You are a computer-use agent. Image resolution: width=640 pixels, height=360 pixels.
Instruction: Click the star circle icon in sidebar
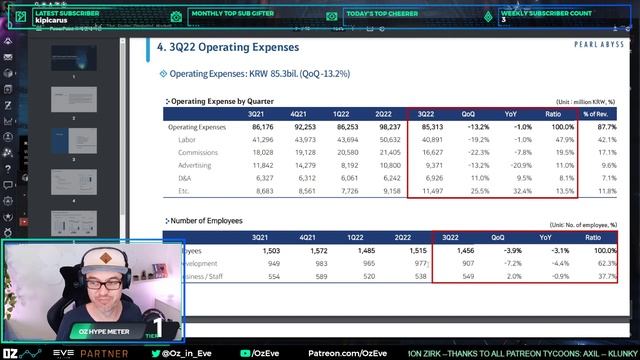[8, 217]
